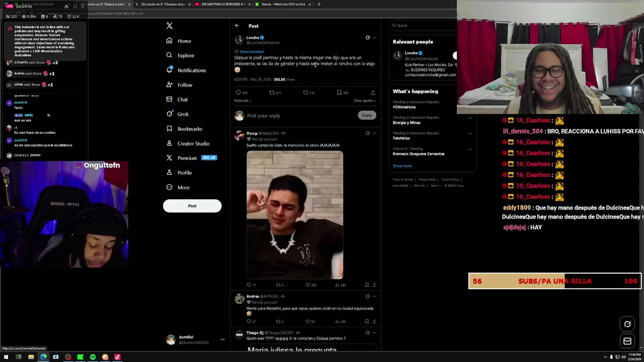Open the three-dot menu on Dzzy's reply
Image resolution: width=644 pixels, height=362 pixels.
374,133
